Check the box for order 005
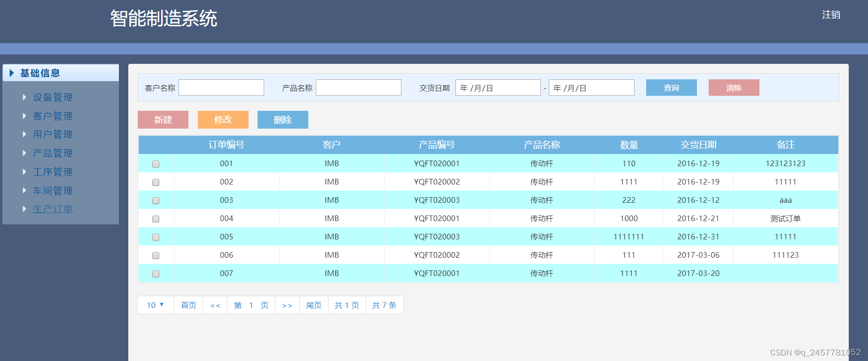Image resolution: width=868 pixels, height=361 pixels. [x=156, y=237]
